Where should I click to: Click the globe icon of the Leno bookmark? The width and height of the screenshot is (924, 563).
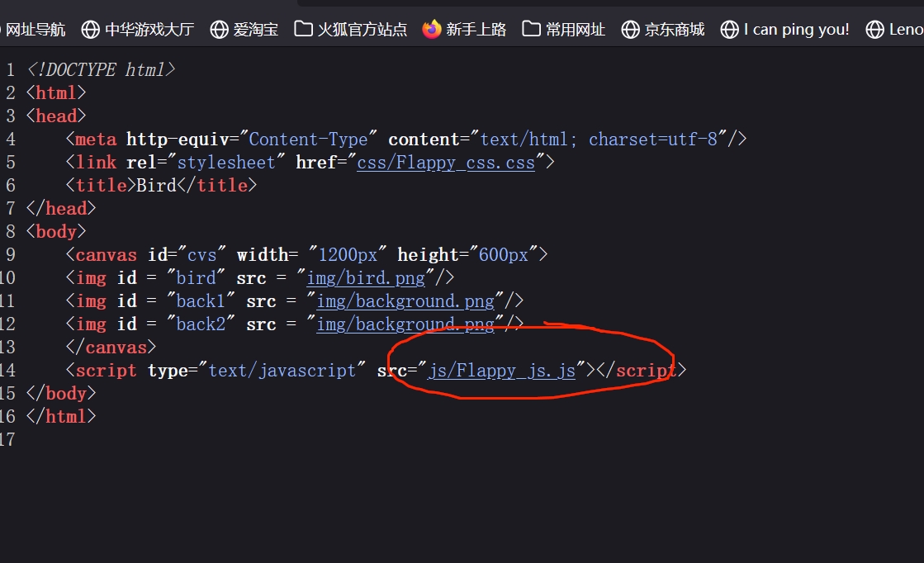[874, 30]
